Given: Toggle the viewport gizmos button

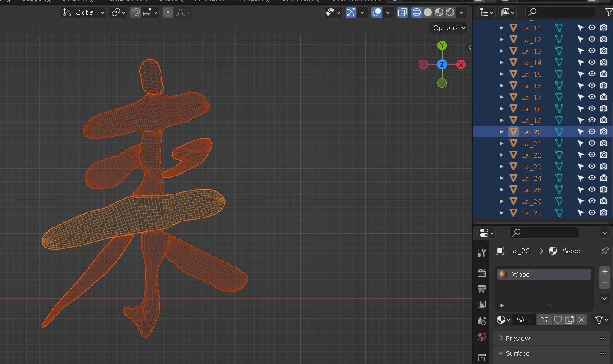Looking at the screenshot, I should (351, 12).
